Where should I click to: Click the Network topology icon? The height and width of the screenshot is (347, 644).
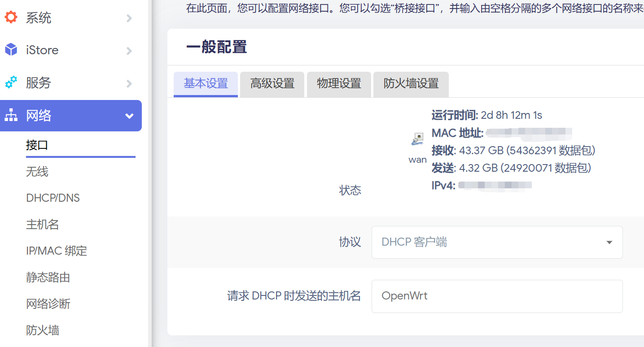(x=11, y=116)
